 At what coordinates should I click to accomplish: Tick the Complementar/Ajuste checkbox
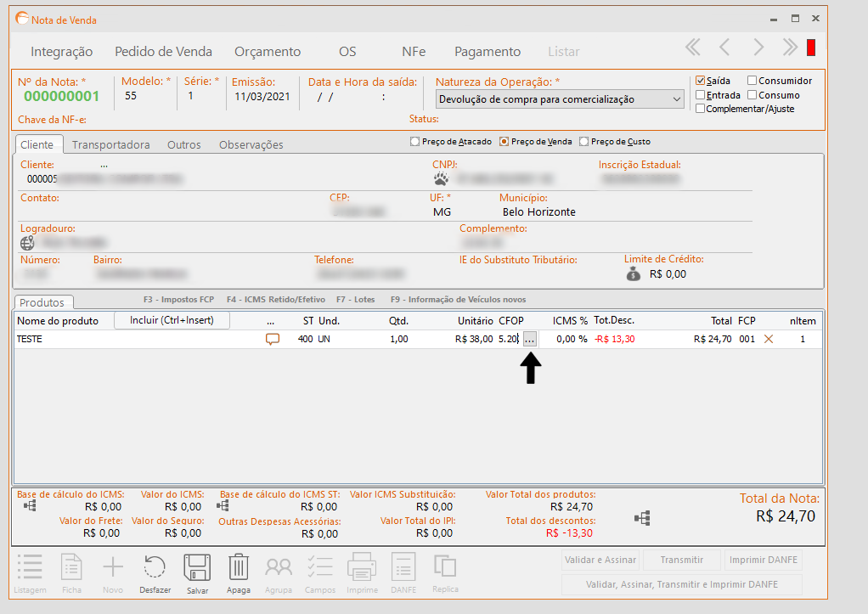click(x=701, y=109)
